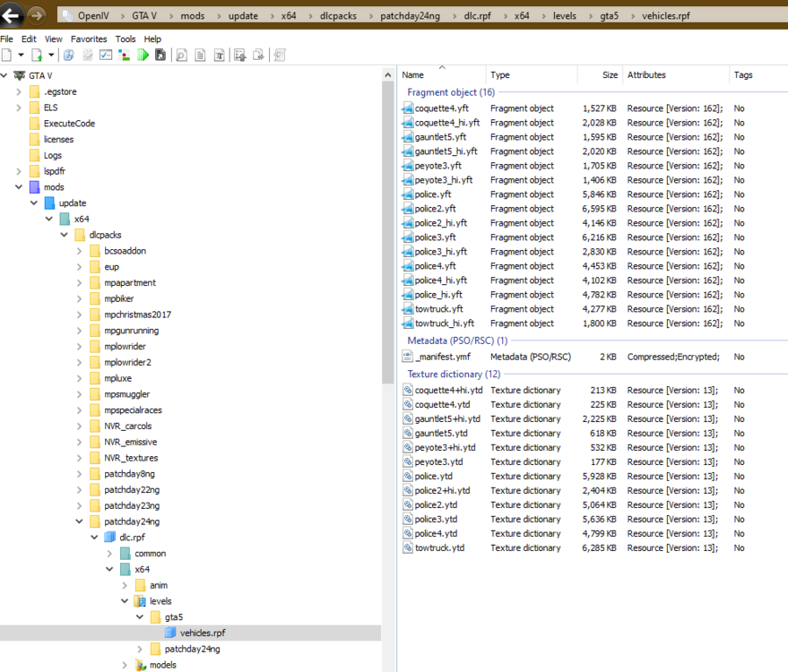
Task: Expand the .egstore folder node
Action: (x=19, y=91)
